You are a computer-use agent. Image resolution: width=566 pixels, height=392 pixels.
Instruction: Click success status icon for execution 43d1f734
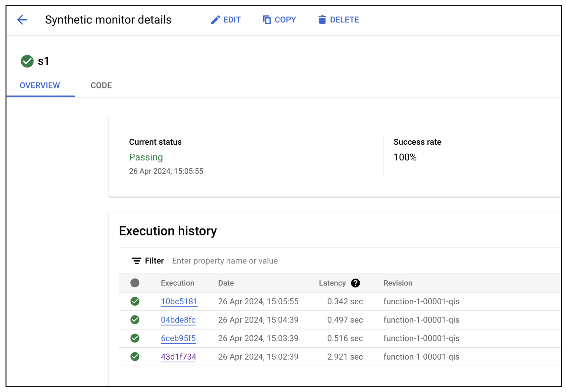click(x=135, y=357)
